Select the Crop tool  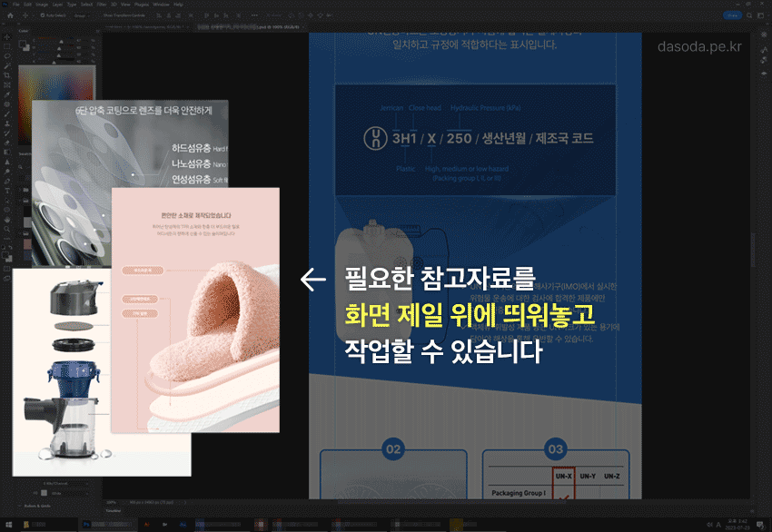7,75
